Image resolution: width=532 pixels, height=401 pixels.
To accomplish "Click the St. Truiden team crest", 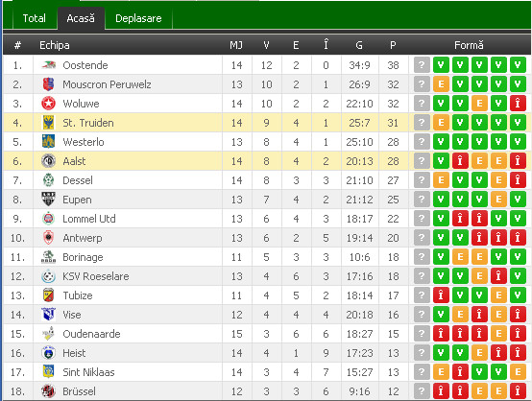I will (x=48, y=123).
